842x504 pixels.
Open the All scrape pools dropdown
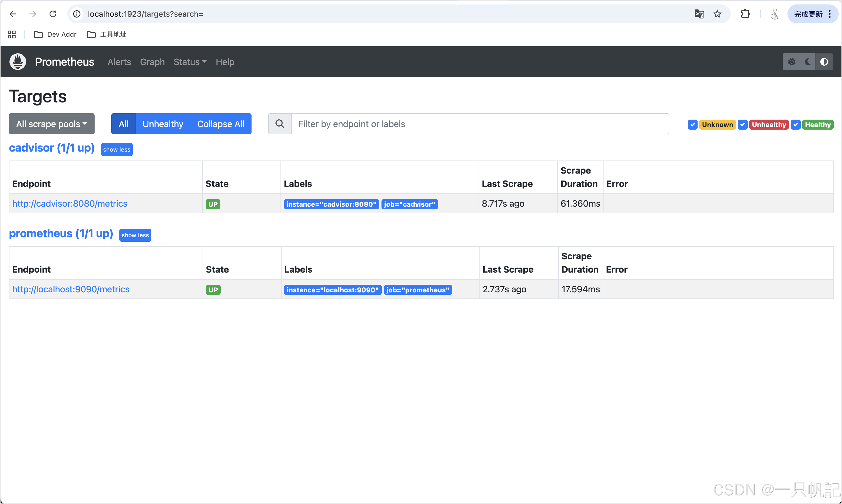point(52,124)
